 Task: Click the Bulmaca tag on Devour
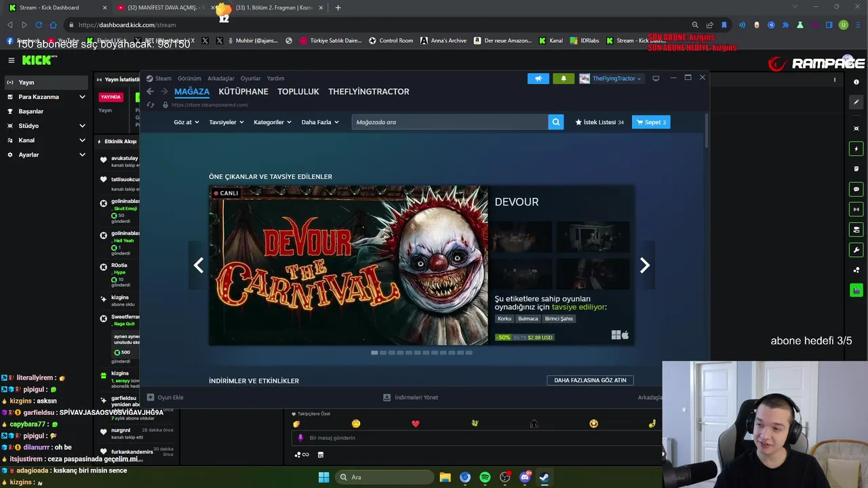528,319
